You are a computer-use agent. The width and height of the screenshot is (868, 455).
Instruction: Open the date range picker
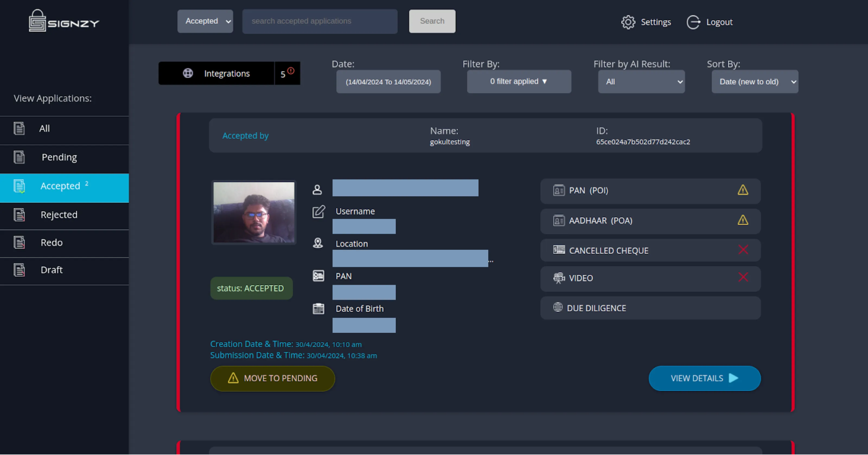click(x=388, y=82)
